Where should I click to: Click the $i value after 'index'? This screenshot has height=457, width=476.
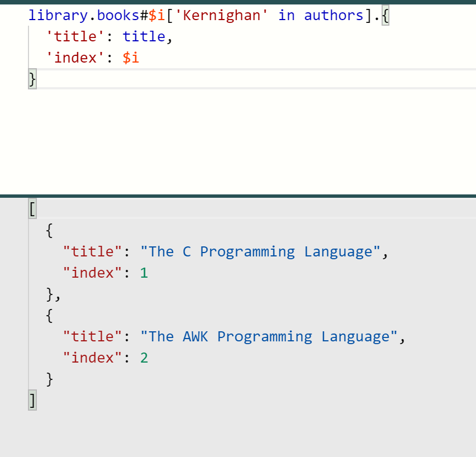(131, 58)
